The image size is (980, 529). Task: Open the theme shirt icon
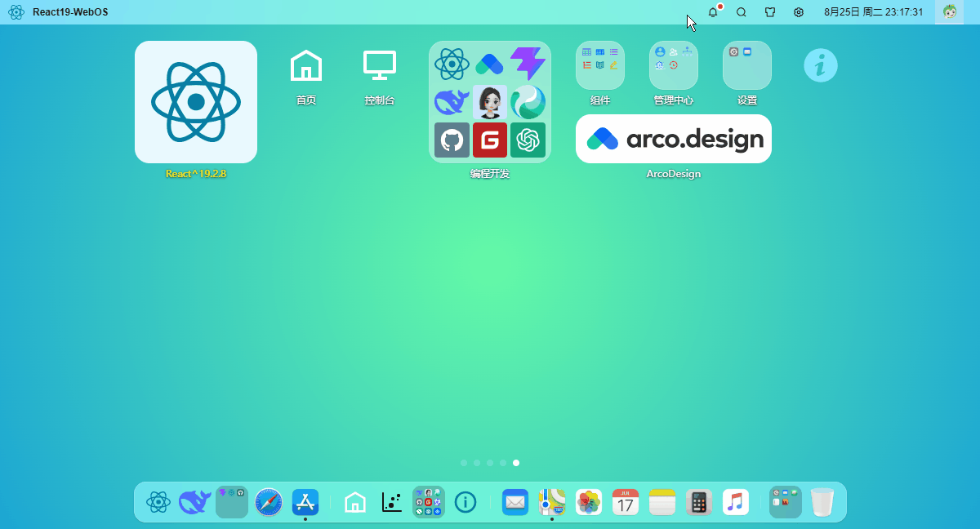click(770, 12)
